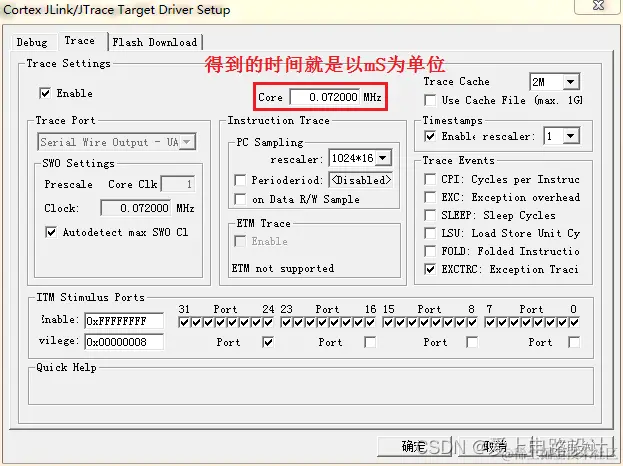Click the SWO Prescaler Core Clk field
The width and height of the screenshot is (623, 466).
[x=178, y=184]
